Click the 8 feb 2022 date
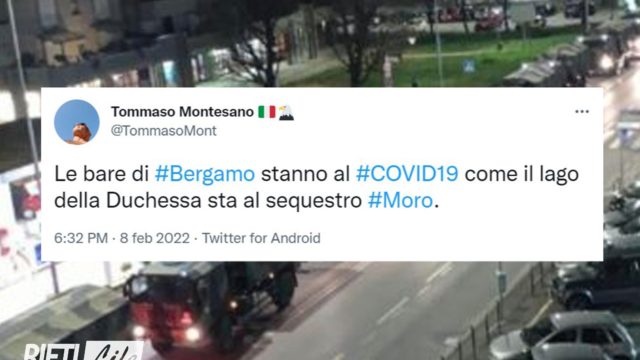 point(155,238)
